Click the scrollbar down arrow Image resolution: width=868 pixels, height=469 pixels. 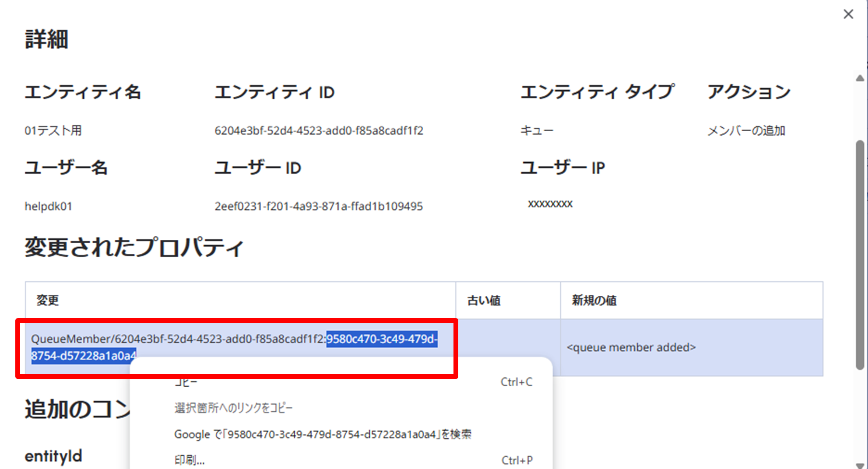pyautogui.click(x=860, y=465)
